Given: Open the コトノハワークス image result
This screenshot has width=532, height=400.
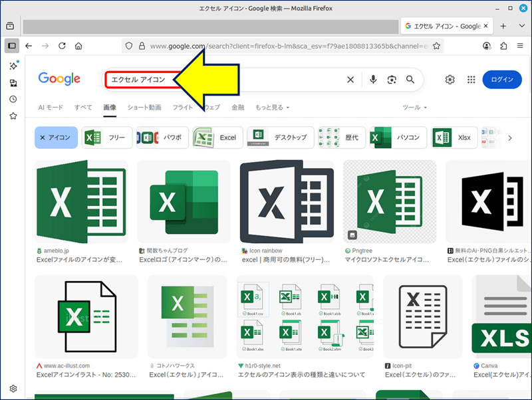Looking at the screenshot, I should click(188, 316).
